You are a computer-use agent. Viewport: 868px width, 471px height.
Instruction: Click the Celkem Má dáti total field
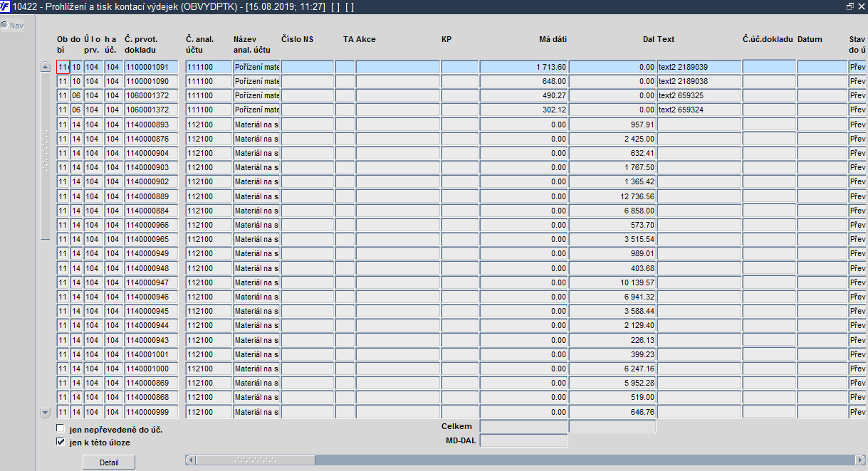523,426
